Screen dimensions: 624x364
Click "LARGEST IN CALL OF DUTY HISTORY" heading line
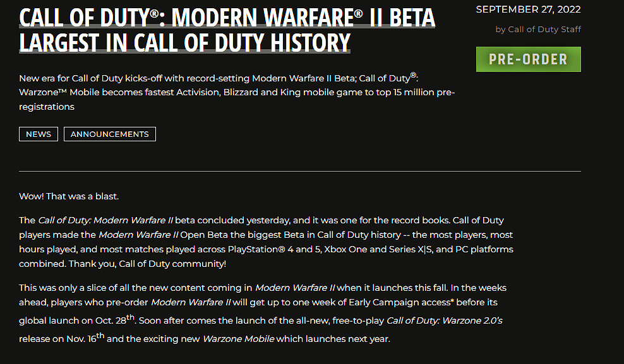point(184,43)
